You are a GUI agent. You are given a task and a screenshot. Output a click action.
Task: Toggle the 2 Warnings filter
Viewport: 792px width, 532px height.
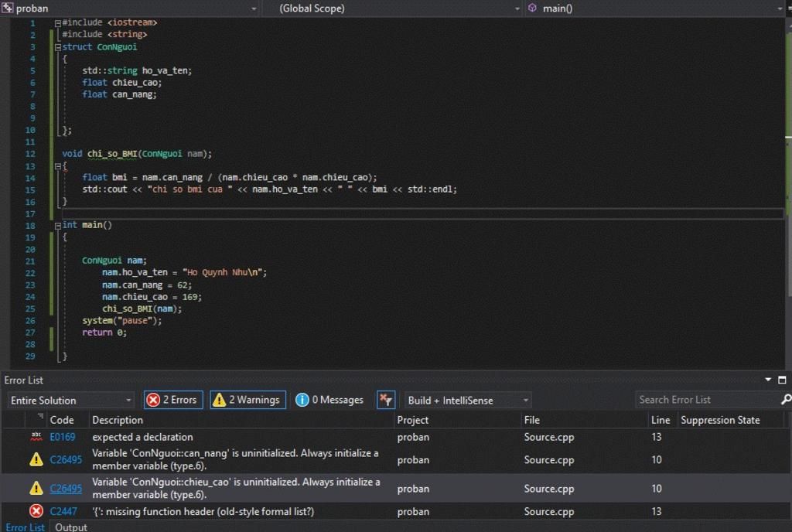(x=247, y=400)
